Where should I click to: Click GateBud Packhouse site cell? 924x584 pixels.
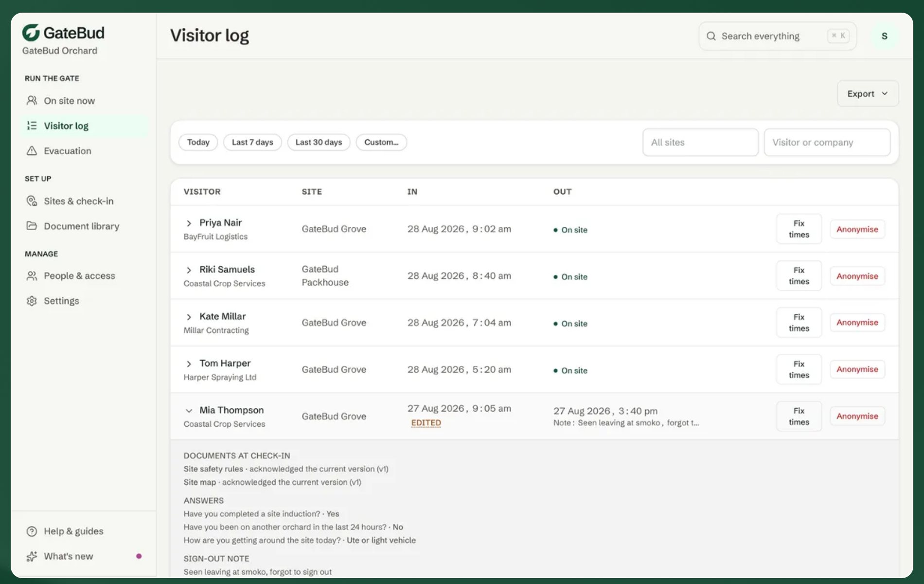pos(325,275)
